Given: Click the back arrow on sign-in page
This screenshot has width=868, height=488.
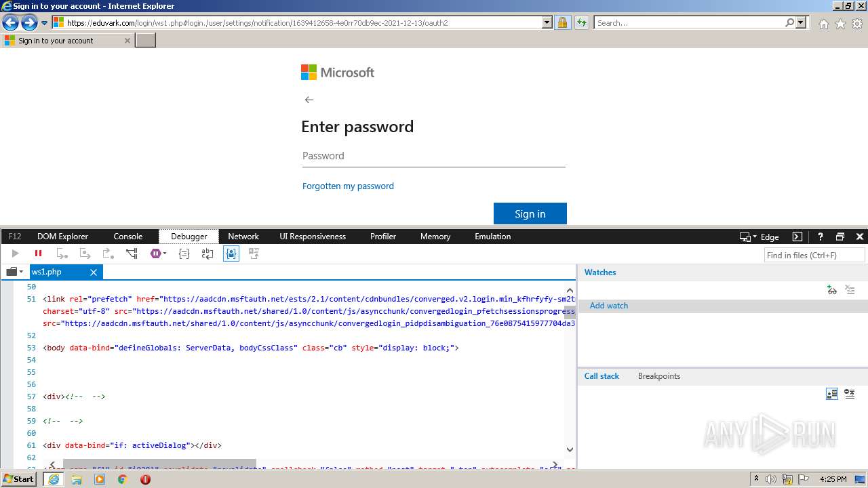Looking at the screenshot, I should pyautogui.click(x=309, y=100).
